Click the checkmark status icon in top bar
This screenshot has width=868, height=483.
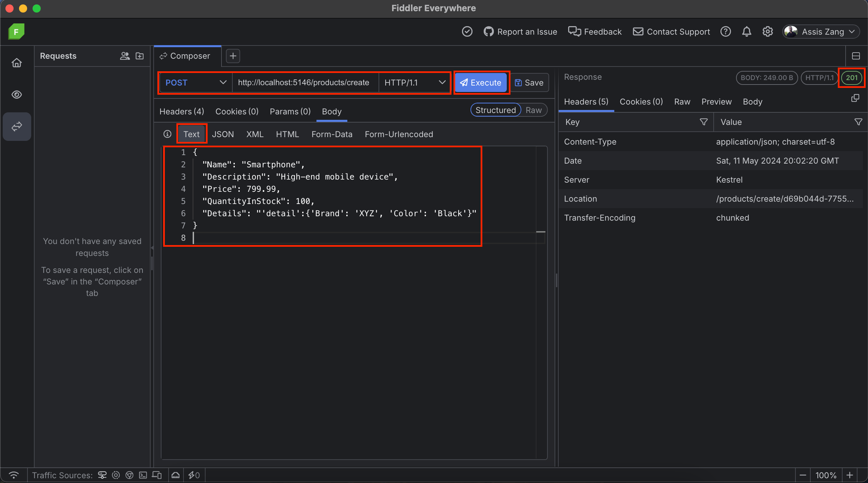467,32
